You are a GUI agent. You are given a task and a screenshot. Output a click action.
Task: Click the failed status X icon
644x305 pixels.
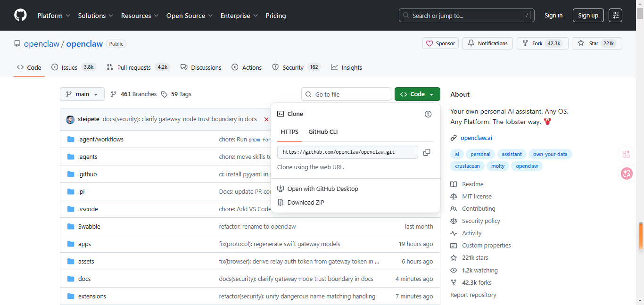pos(266,119)
